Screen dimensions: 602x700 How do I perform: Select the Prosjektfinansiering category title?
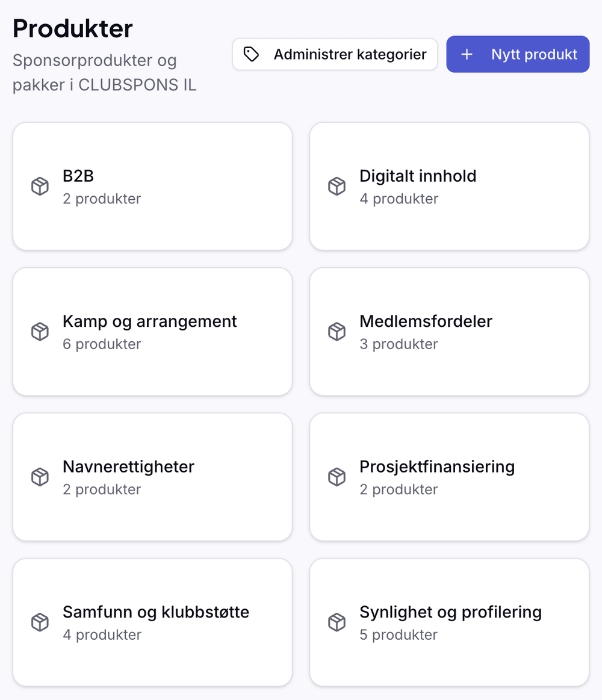pos(437,467)
